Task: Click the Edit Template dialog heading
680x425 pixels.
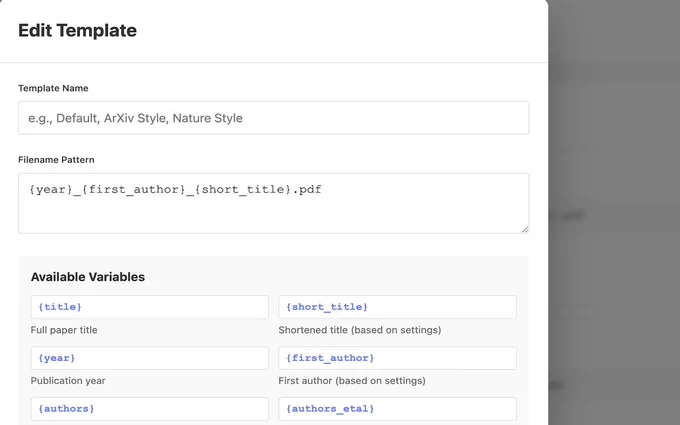Action: click(x=78, y=30)
